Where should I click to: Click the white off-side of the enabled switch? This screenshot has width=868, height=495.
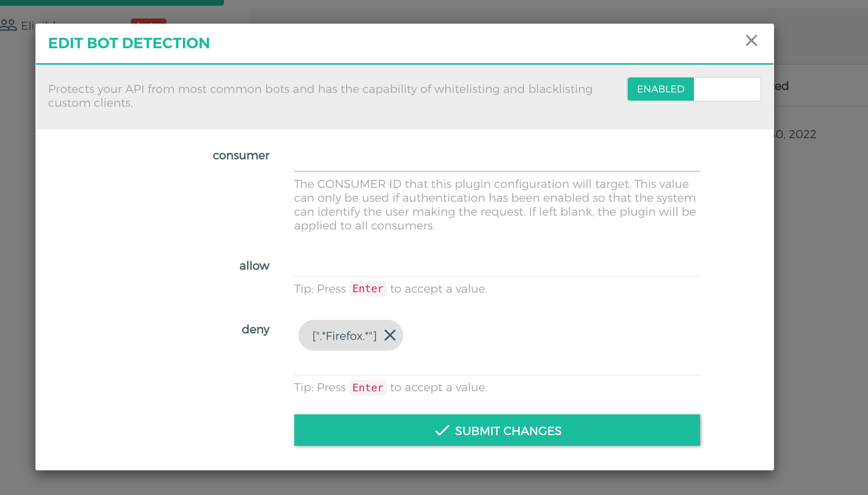pos(727,89)
